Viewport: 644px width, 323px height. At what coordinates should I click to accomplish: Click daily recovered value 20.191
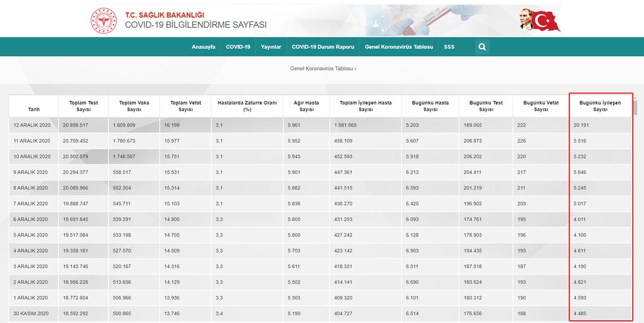pyautogui.click(x=581, y=125)
